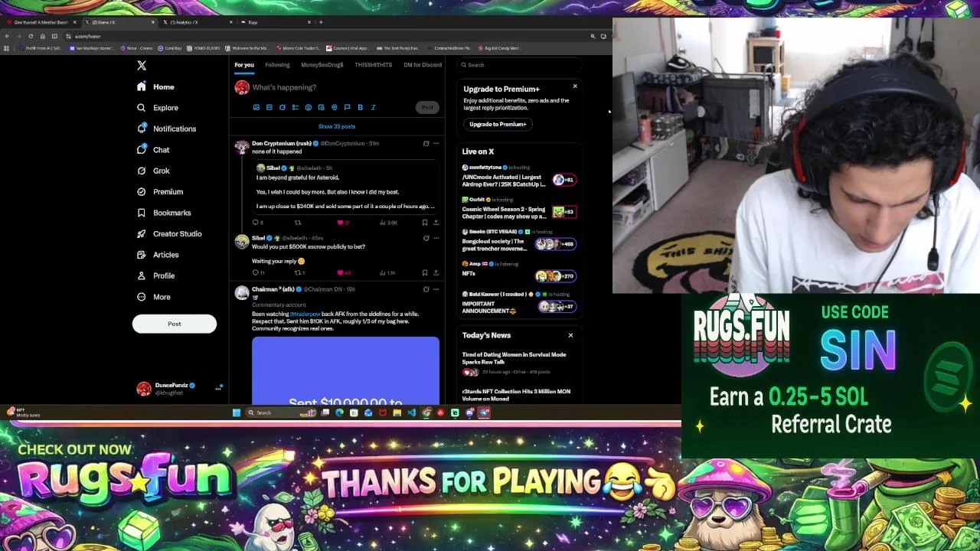Click the Windows taskbar search box
Image resolution: width=980 pixels, height=551 pixels.
pos(281,412)
